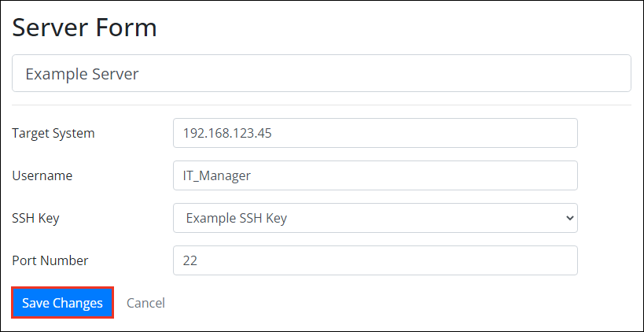Click the "Example Server" title text
This screenshot has height=332, width=644.
[82, 73]
